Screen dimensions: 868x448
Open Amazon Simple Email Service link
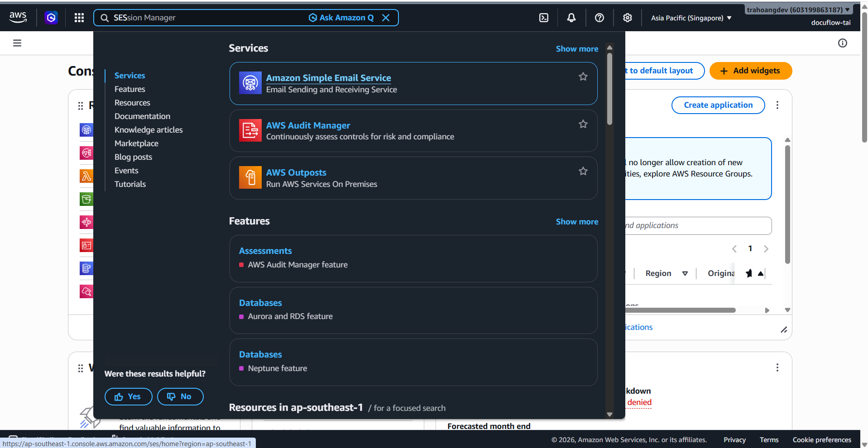coord(328,78)
